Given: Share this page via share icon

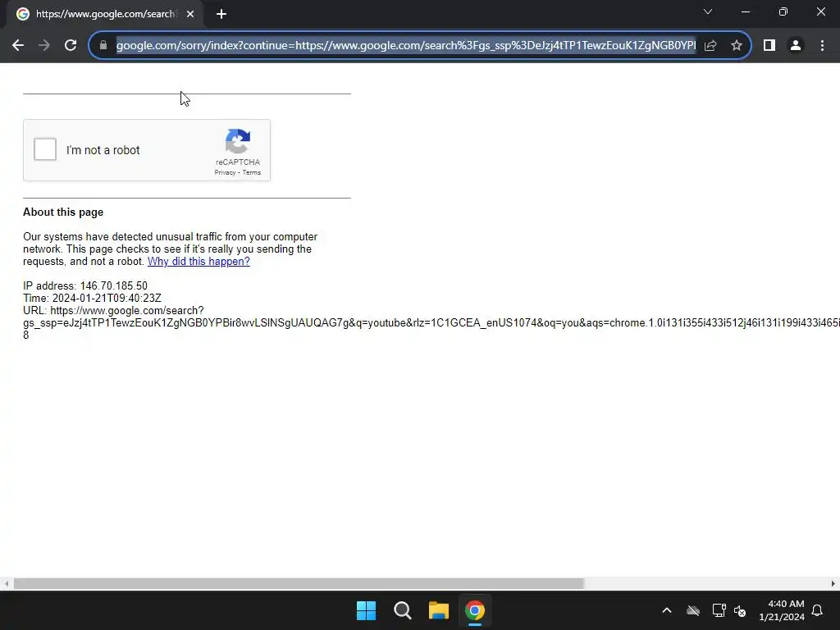Looking at the screenshot, I should (x=710, y=46).
